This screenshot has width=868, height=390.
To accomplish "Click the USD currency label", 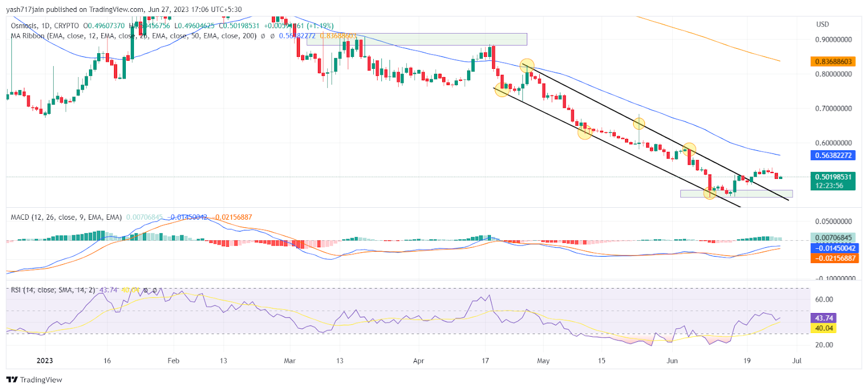I will pyautogui.click(x=822, y=24).
